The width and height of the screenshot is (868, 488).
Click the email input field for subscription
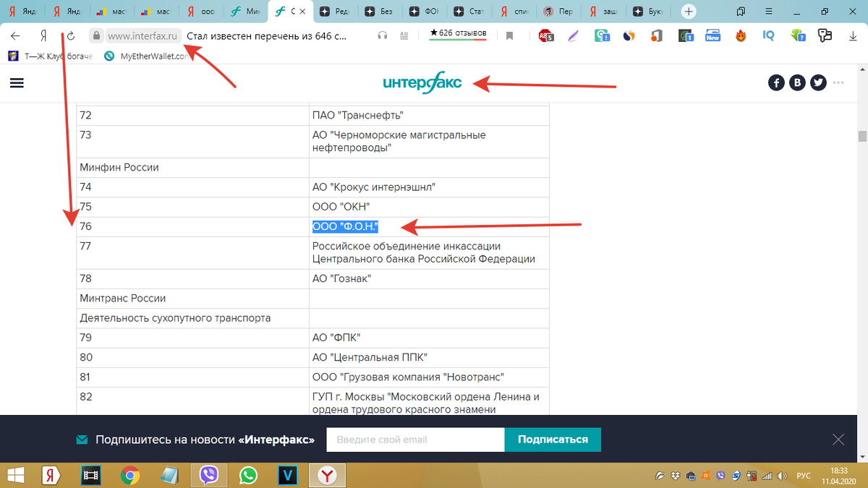point(415,440)
